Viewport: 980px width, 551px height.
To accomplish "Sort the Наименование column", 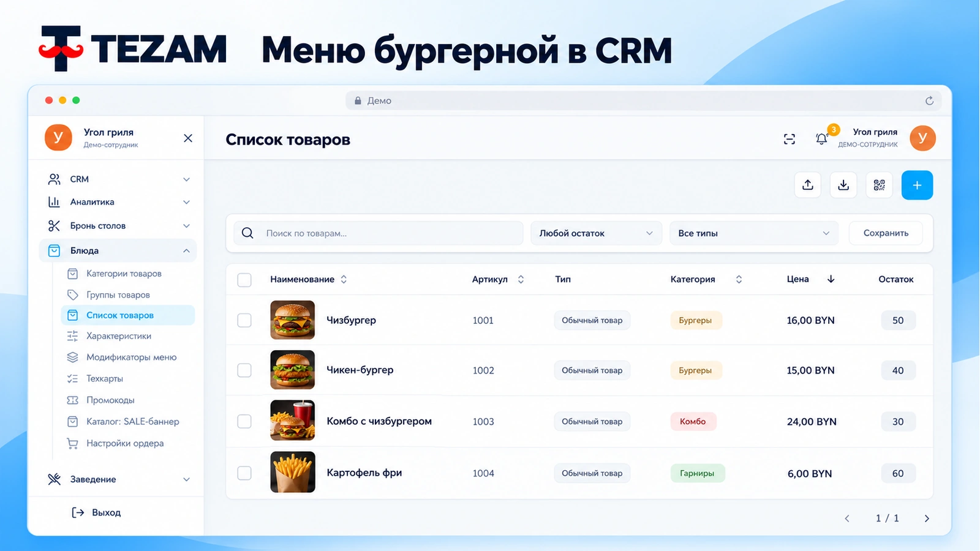I will [x=344, y=279].
